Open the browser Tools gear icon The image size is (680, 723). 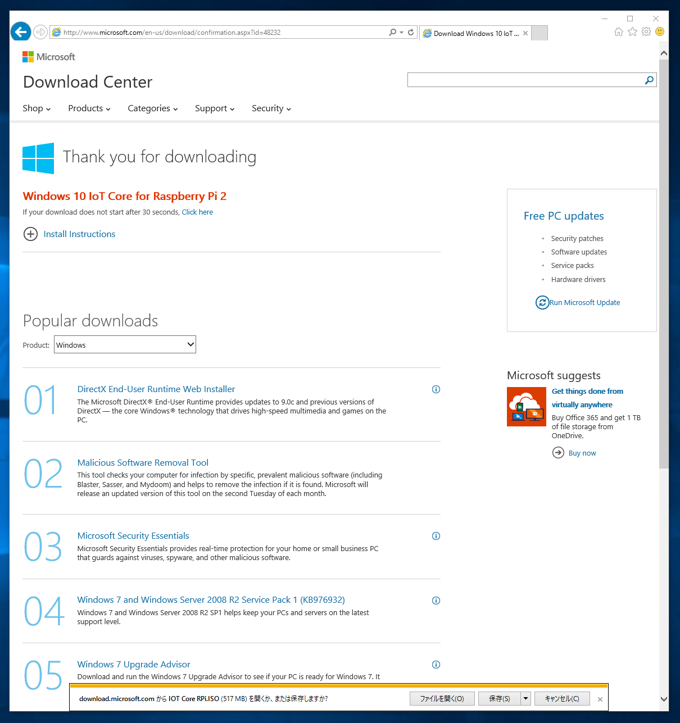(x=646, y=32)
